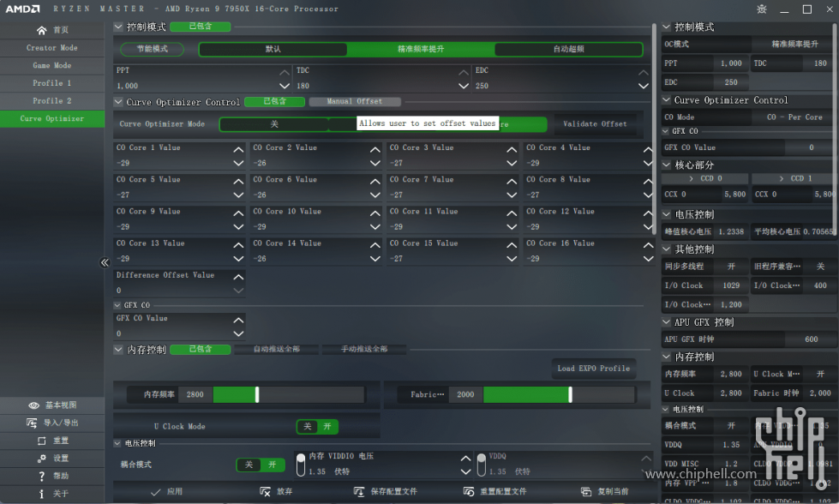Set Curve Optimizer Mode to 关
This screenshot has width=839, height=504.
(274, 124)
